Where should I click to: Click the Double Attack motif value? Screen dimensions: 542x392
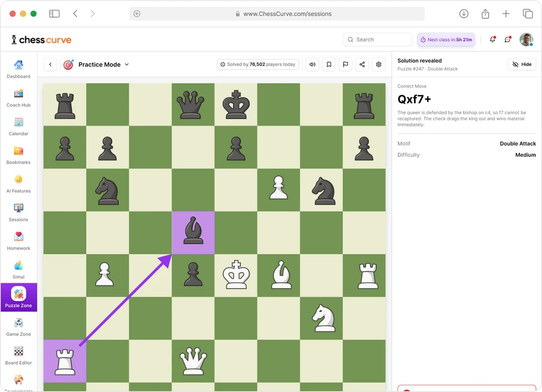(518, 144)
